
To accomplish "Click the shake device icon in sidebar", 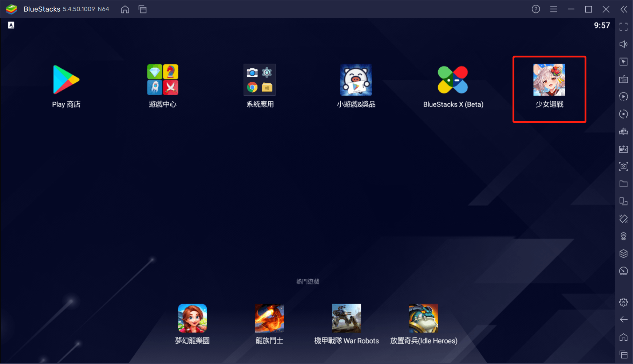I will click(624, 219).
